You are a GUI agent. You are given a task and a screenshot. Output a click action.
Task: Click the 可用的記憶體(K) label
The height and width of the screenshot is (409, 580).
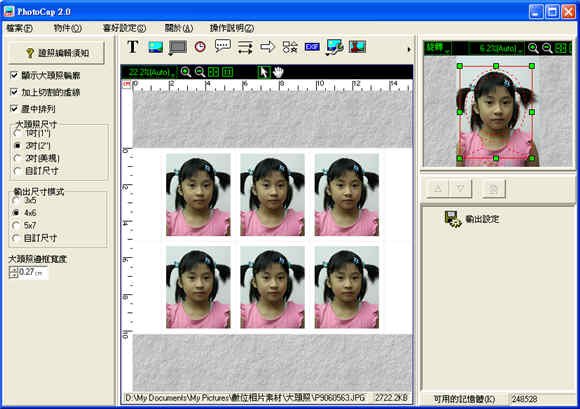click(464, 399)
